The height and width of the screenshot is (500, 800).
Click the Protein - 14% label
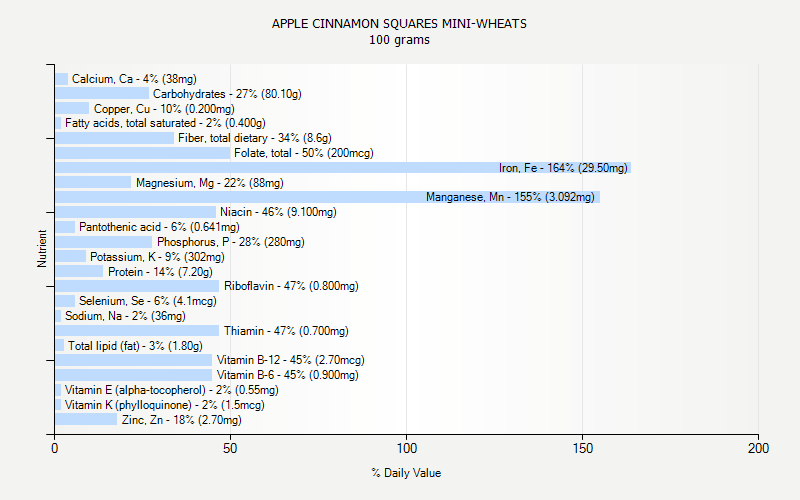coord(160,271)
